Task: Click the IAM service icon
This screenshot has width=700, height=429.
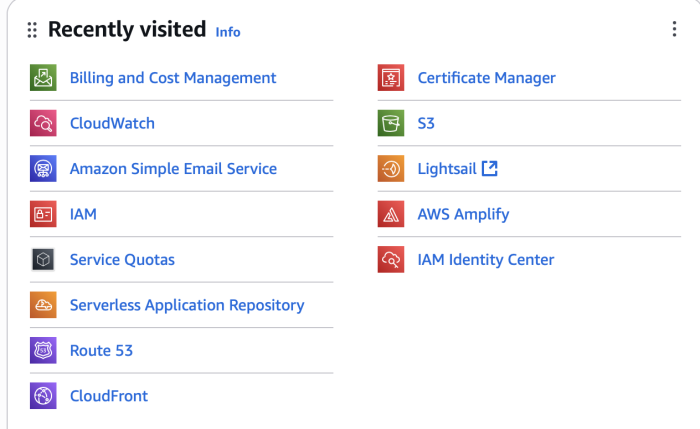Action: 43,214
